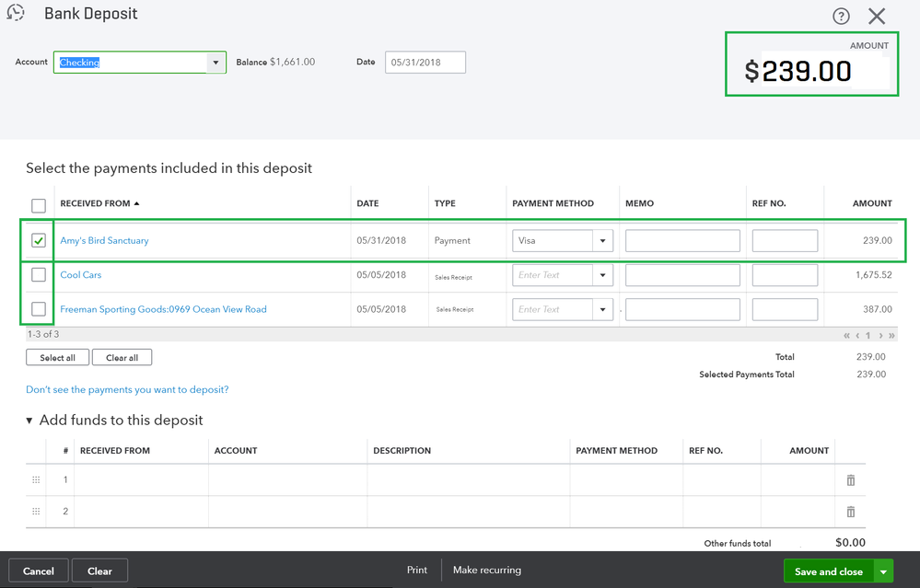Delete row 1 with the trash icon
The width and height of the screenshot is (920, 588).
point(850,479)
